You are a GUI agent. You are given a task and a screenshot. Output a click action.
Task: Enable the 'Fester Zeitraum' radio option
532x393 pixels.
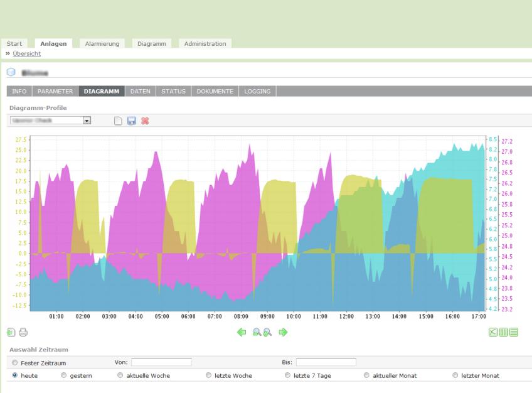point(14,363)
